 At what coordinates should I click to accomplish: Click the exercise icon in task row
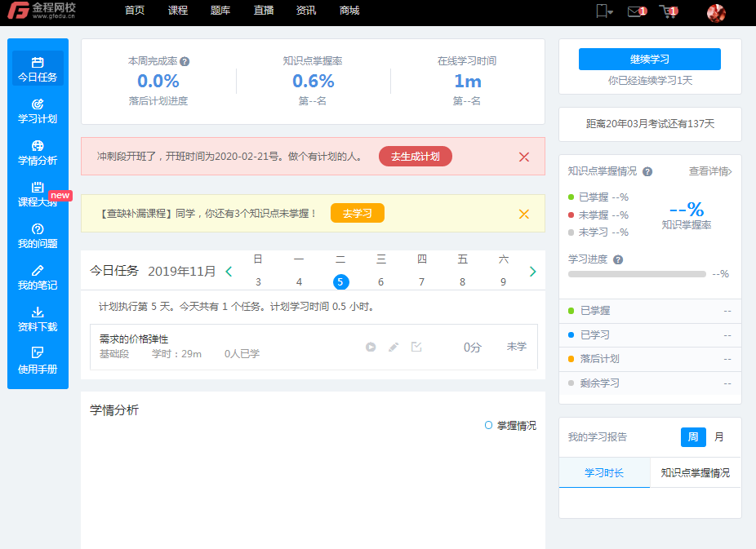click(x=416, y=347)
